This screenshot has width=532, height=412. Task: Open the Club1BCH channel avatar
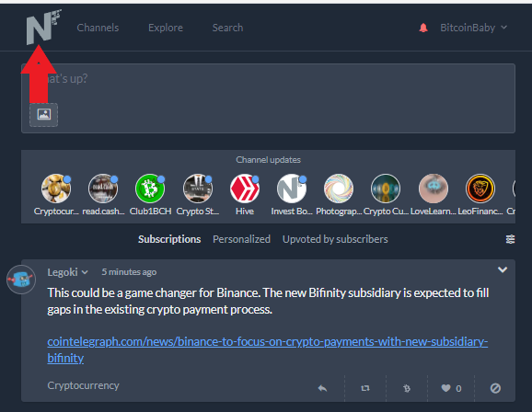[x=150, y=189]
